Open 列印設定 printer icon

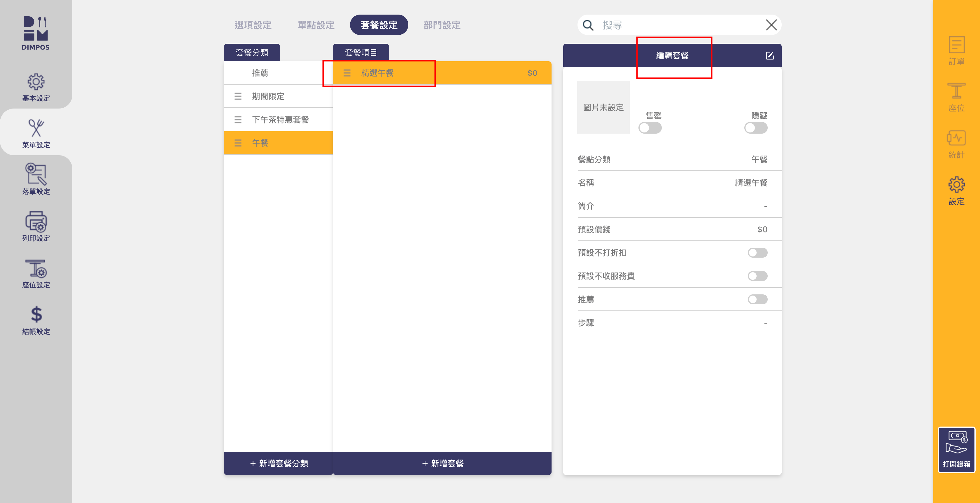(36, 226)
